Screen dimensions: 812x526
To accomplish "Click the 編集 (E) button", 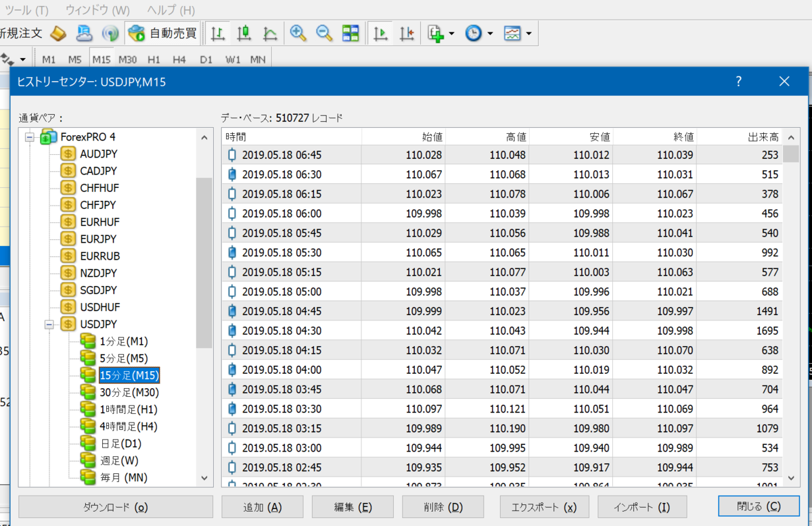I will tap(353, 507).
